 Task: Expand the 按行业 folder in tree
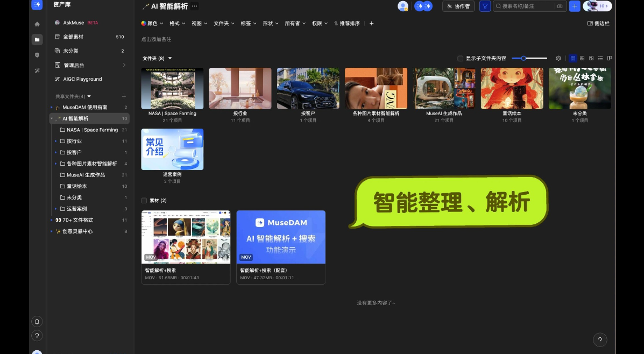55,141
